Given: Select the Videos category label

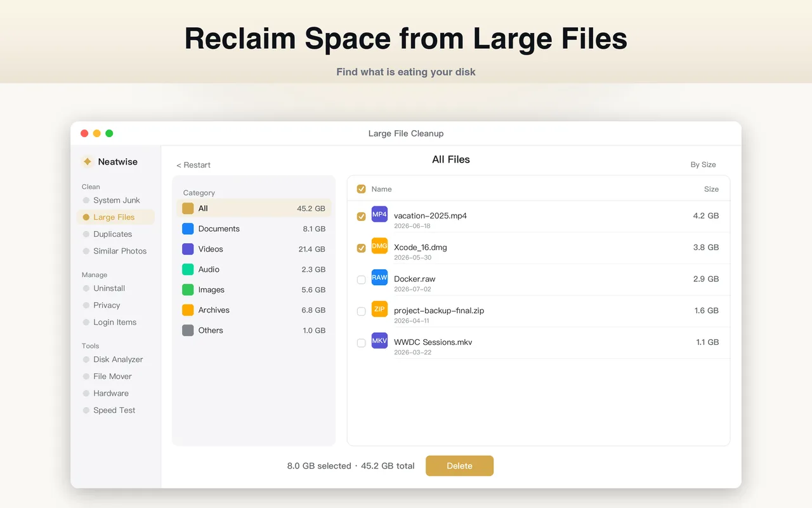Looking at the screenshot, I should 211,249.
